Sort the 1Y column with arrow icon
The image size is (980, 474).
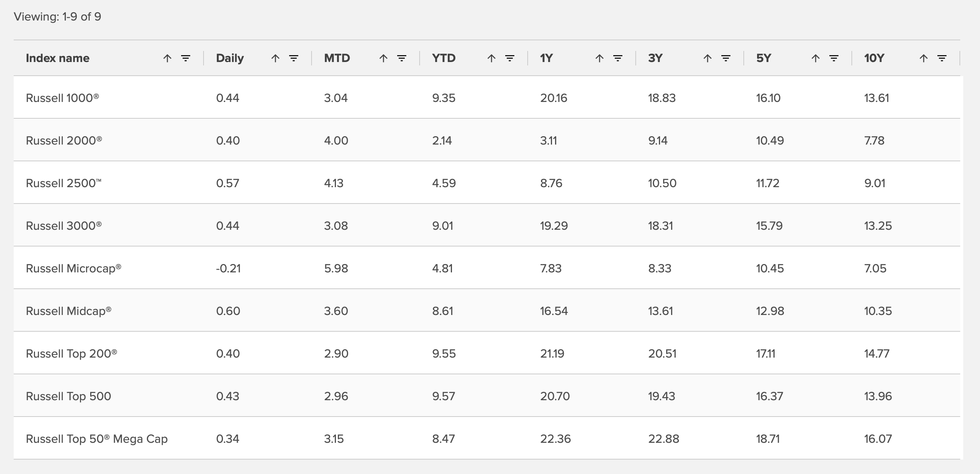(x=600, y=58)
